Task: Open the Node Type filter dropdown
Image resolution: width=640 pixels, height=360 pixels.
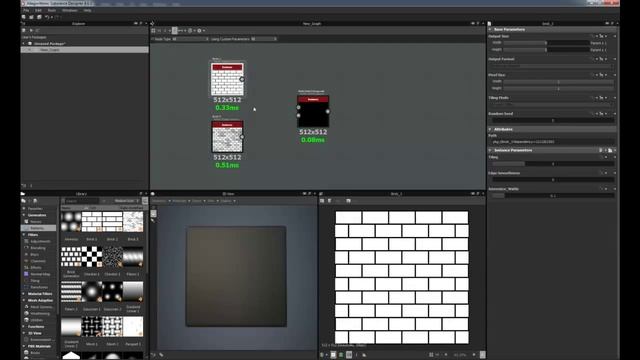Action: point(190,39)
